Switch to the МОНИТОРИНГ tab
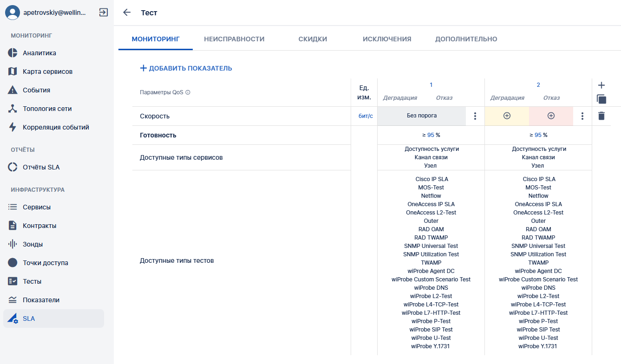The height and width of the screenshot is (364, 621). point(156,39)
